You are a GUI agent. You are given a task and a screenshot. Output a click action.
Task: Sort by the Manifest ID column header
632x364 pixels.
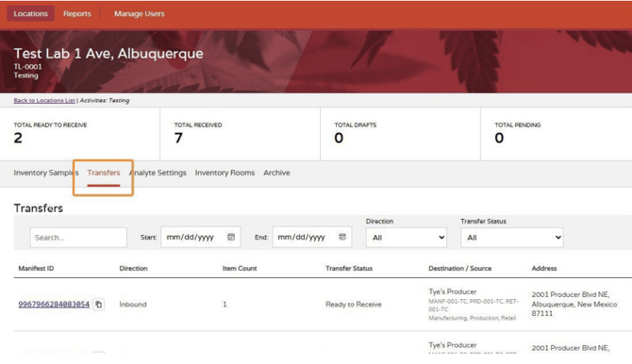pyautogui.click(x=36, y=269)
